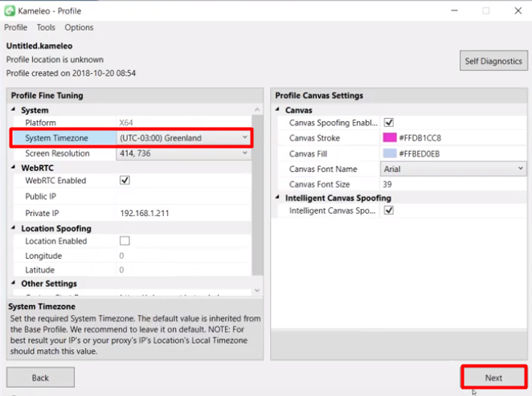Select the Canvas Font Size row label
This screenshot has height=396, width=532.
tap(320, 185)
